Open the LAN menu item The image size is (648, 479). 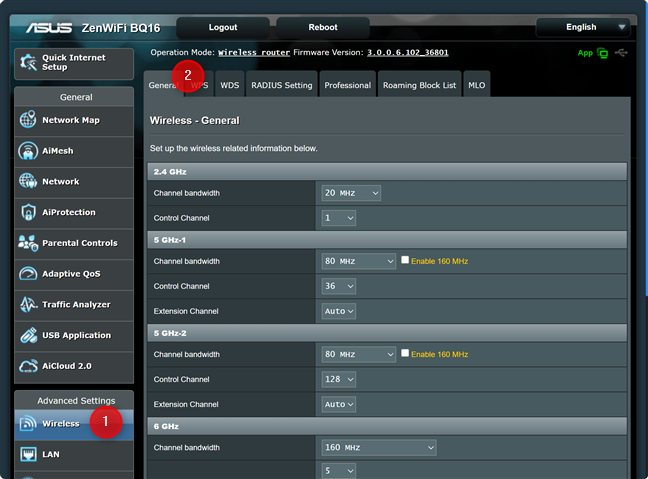74,455
